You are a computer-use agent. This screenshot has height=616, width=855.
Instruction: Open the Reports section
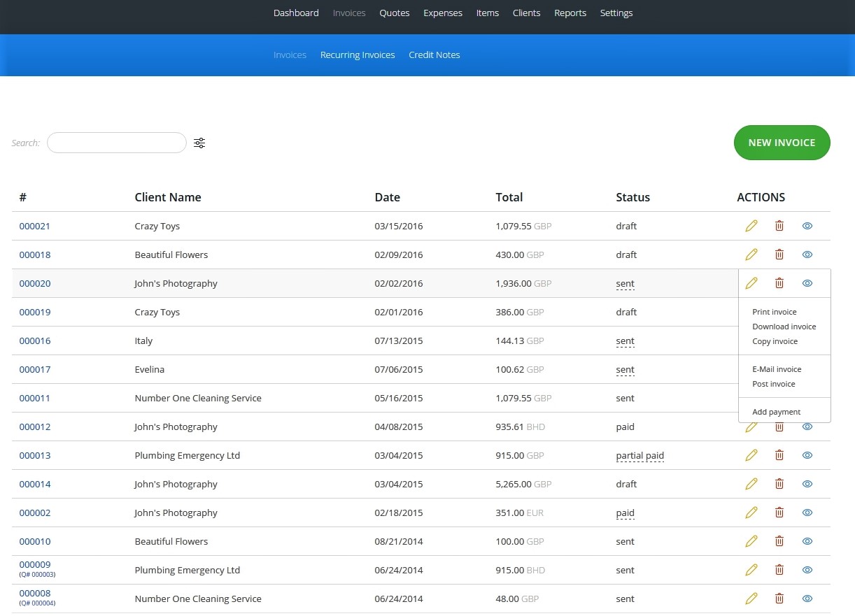[570, 13]
